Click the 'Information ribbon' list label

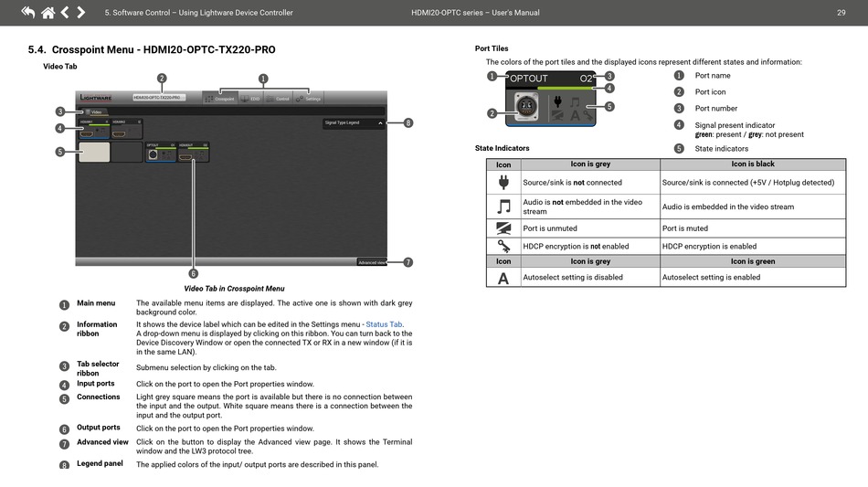coord(97,329)
